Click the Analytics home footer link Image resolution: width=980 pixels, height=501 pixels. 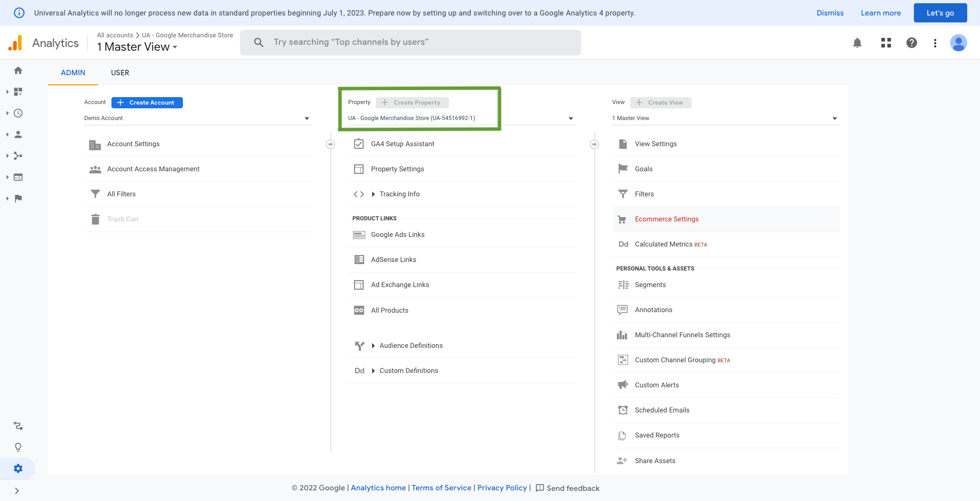(379, 488)
